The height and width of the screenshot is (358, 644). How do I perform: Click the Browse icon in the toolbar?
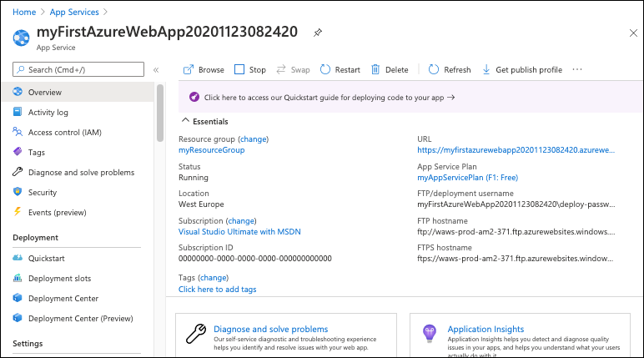click(188, 69)
